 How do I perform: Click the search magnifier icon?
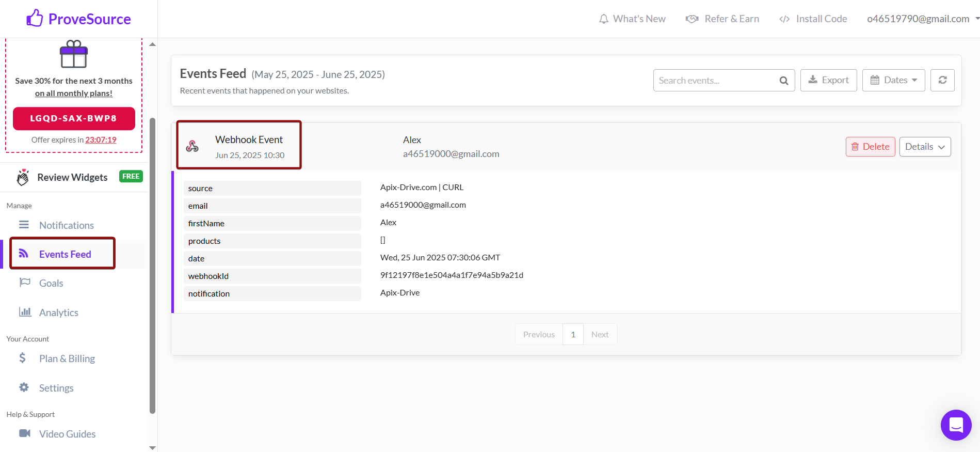[x=783, y=81]
